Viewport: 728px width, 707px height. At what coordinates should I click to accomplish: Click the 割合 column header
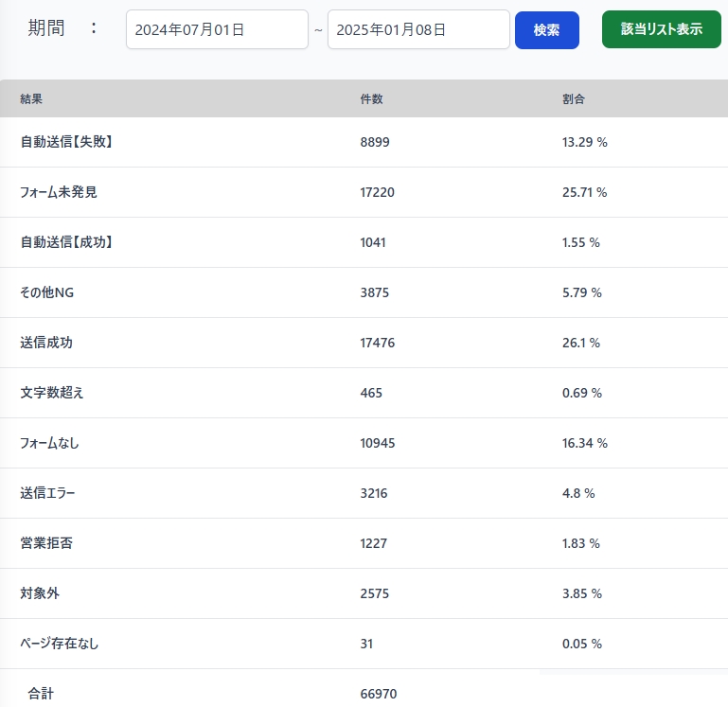point(574,99)
